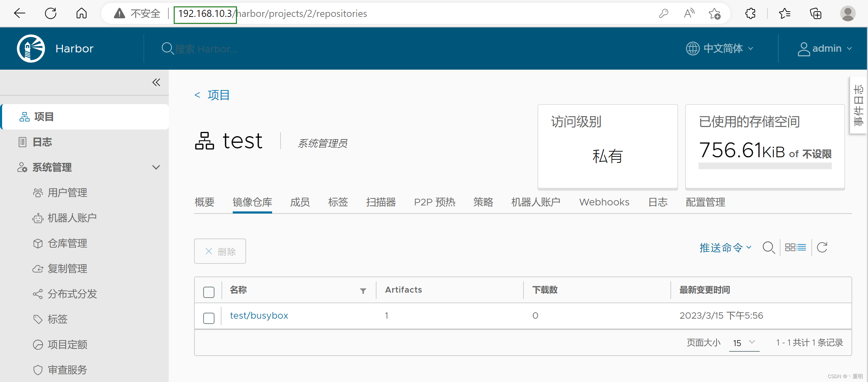Click the storage usage progress bar
Viewport: 868px width, 382px height.
(765, 166)
